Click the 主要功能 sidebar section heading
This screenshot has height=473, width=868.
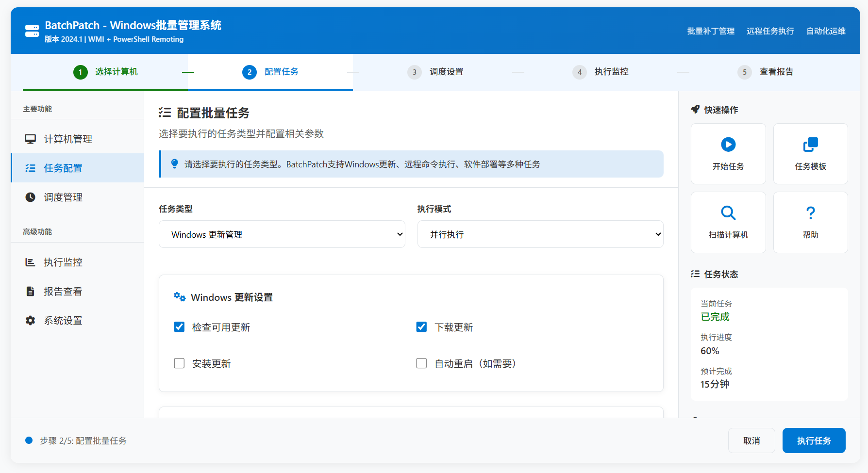click(x=37, y=109)
